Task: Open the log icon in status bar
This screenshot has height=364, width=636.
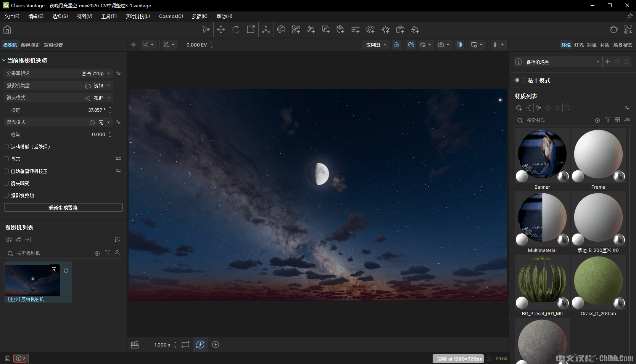Action: (x=7, y=358)
